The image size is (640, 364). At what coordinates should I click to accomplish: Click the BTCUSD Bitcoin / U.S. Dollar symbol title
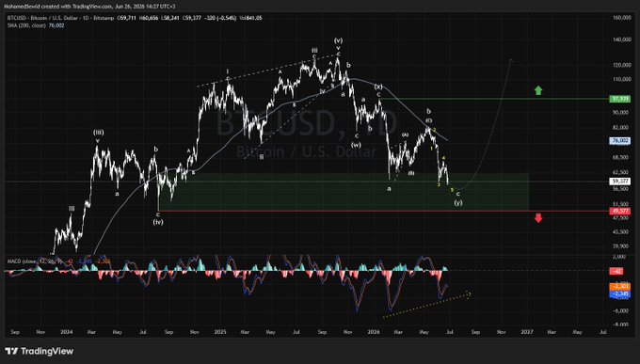click(43, 18)
